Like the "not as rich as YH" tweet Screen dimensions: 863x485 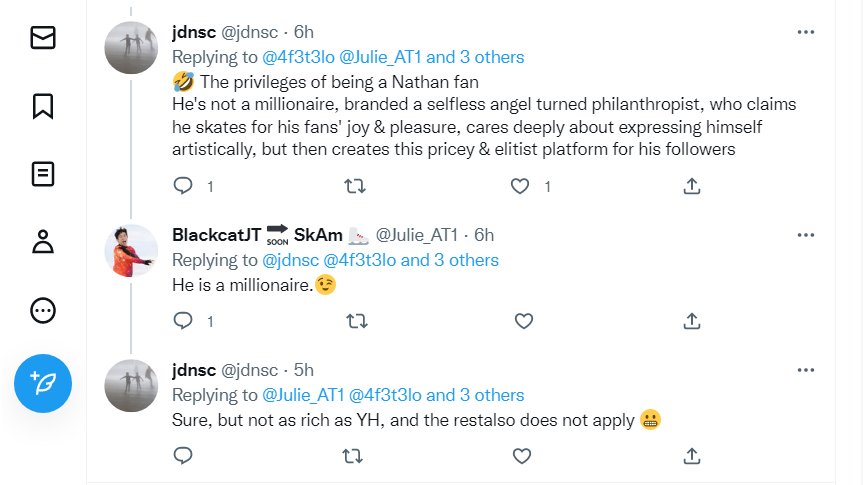point(522,456)
